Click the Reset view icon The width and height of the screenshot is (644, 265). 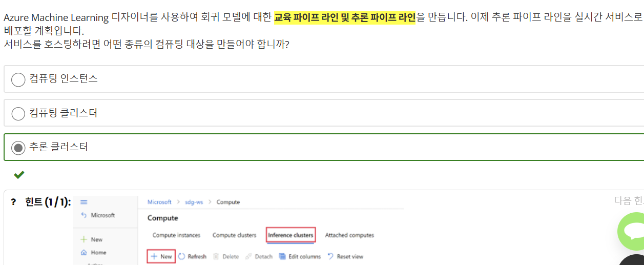330,256
